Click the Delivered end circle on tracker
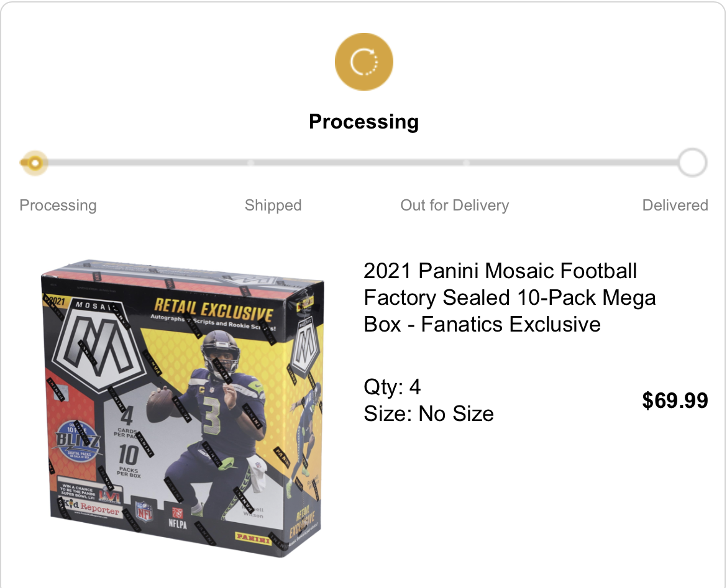Viewport: 727px width, 588px height. point(692,163)
